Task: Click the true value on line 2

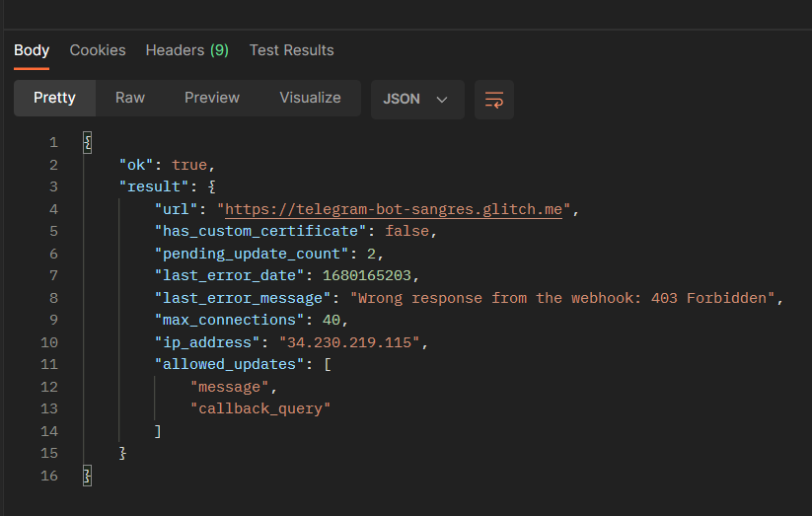Action: click(x=189, y=165)
